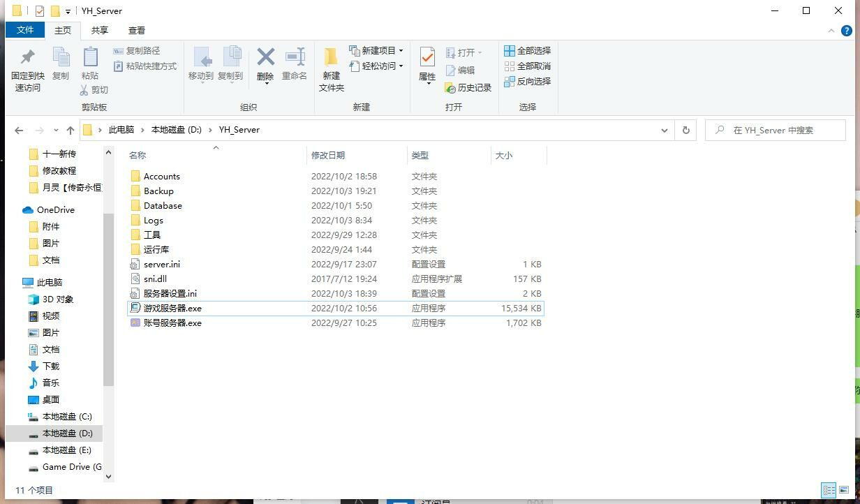The height and width of the screenshot is (504, 860).
Task: Expand the address bar history dropdown
Action: click(664, 131)
